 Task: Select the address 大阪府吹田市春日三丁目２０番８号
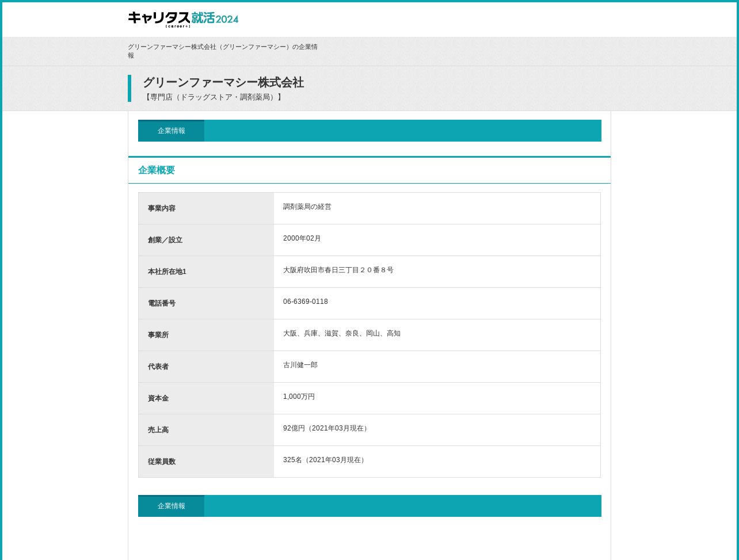pos(338,270)
